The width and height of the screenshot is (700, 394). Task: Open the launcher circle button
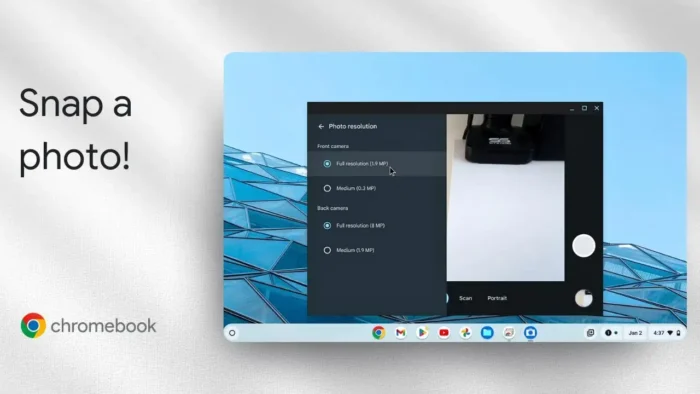point(232,333)
